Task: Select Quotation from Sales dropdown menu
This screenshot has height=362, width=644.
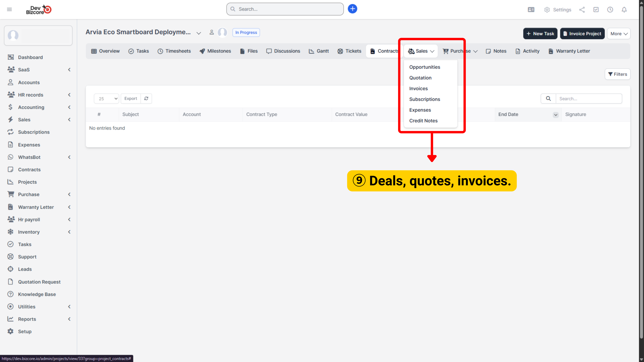Action: (x=420, y=78)
